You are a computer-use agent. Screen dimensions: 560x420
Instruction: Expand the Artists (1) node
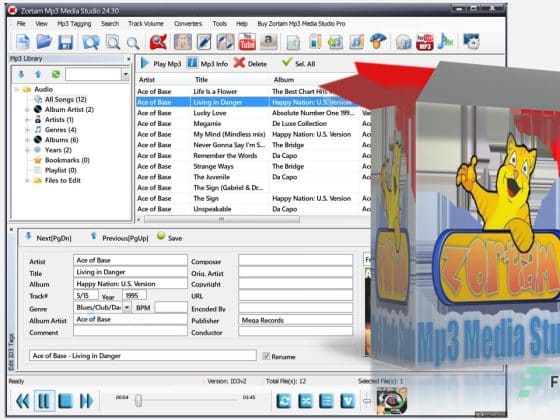27,120
